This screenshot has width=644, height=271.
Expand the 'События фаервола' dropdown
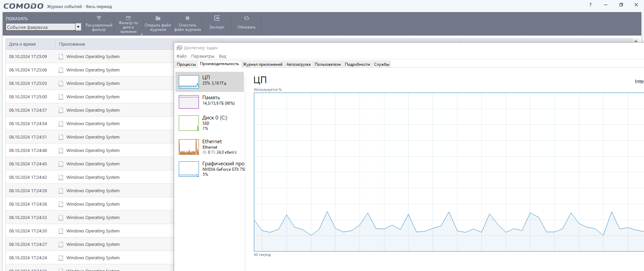point(78,27)
